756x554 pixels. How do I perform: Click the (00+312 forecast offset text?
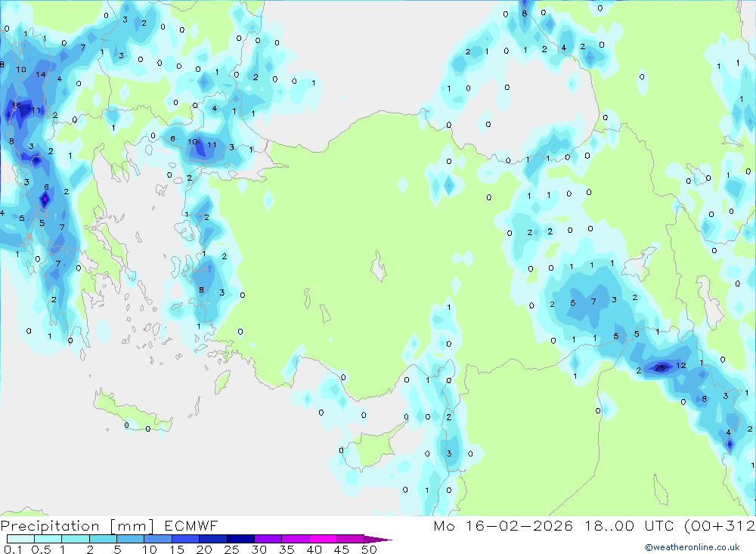click(720, 526)
